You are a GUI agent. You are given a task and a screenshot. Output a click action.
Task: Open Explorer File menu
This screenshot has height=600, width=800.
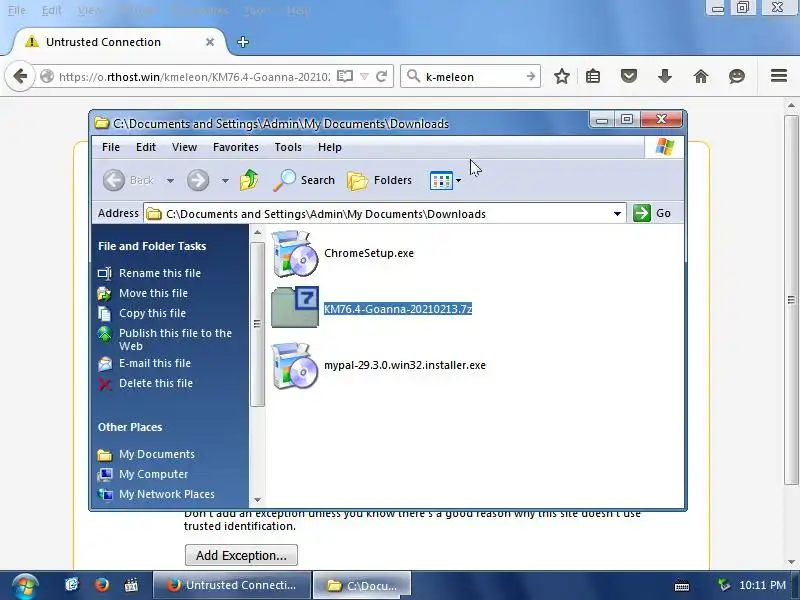click(x=111, y=147)
